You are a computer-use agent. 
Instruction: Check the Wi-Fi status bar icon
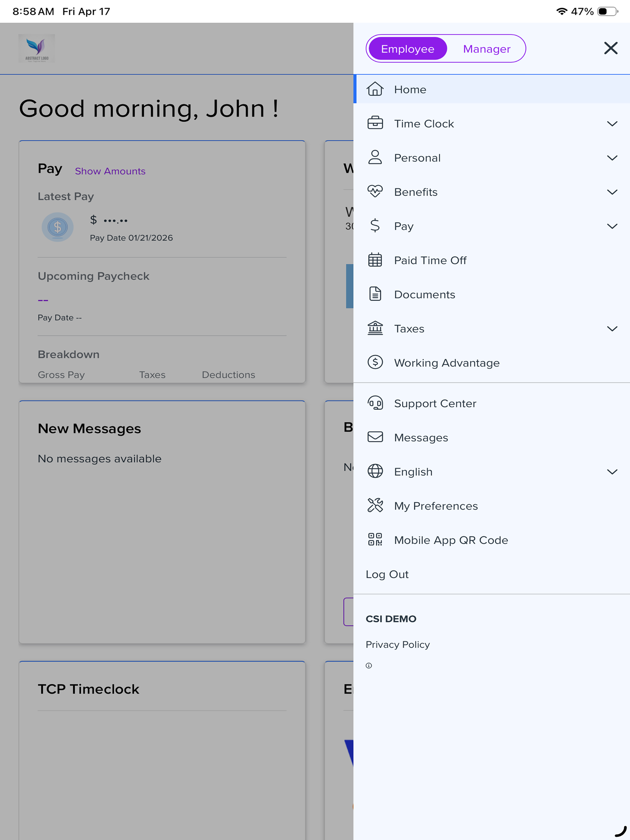(x=561, y=11)
